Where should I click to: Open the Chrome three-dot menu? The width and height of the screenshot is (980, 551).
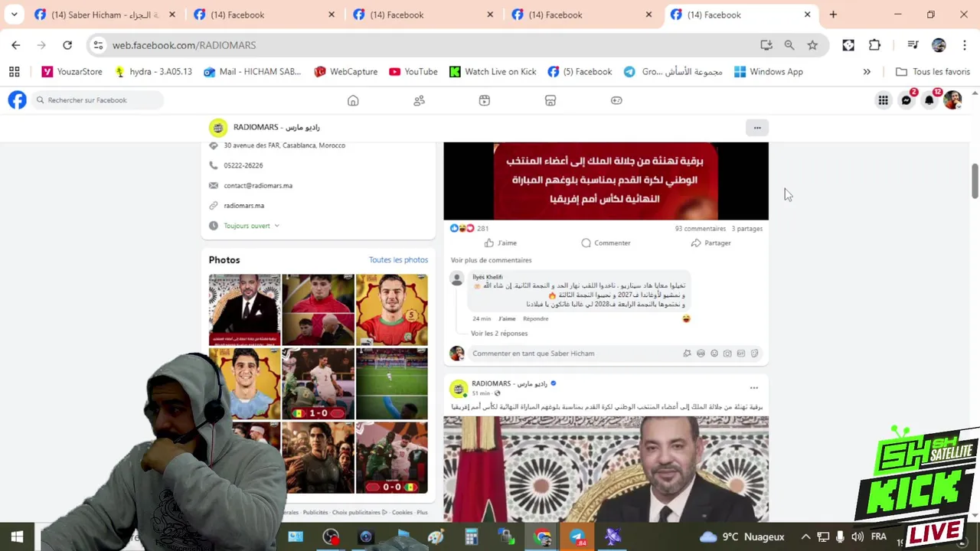tap(965, 45)
